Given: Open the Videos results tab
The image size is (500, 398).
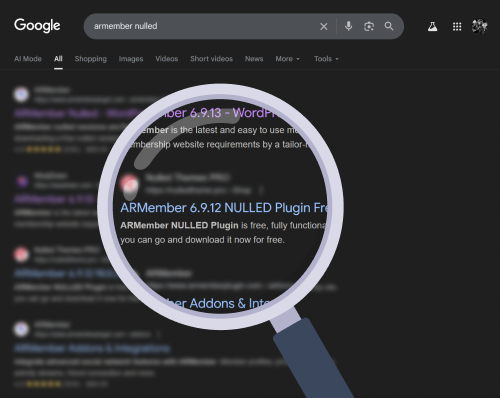Looking at the screenshot, I should coord(167,59).
